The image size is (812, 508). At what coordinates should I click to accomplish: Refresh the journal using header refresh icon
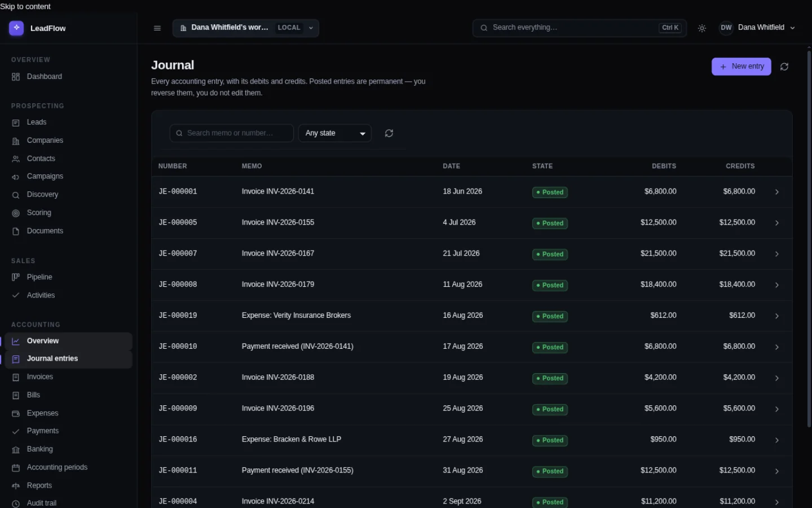[784, 67]
